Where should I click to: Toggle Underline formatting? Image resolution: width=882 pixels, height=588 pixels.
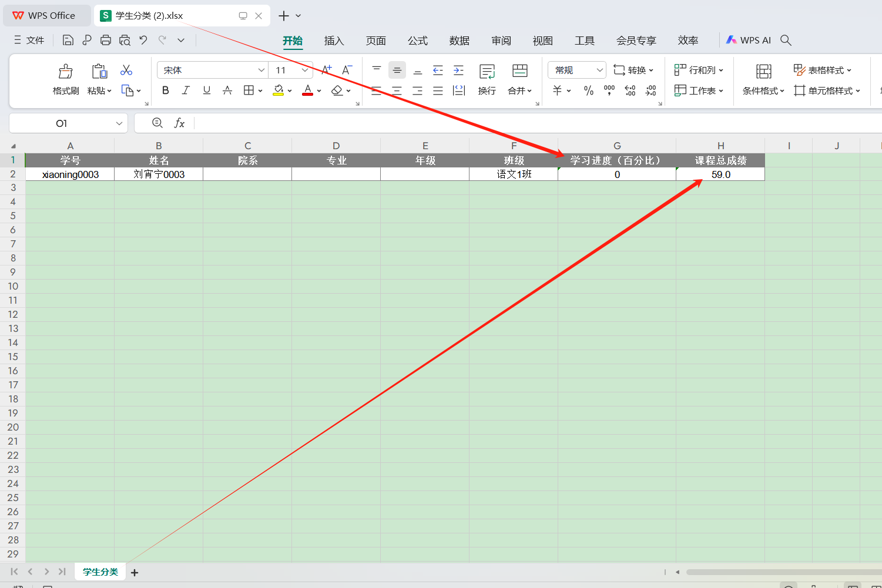(206, 90)
